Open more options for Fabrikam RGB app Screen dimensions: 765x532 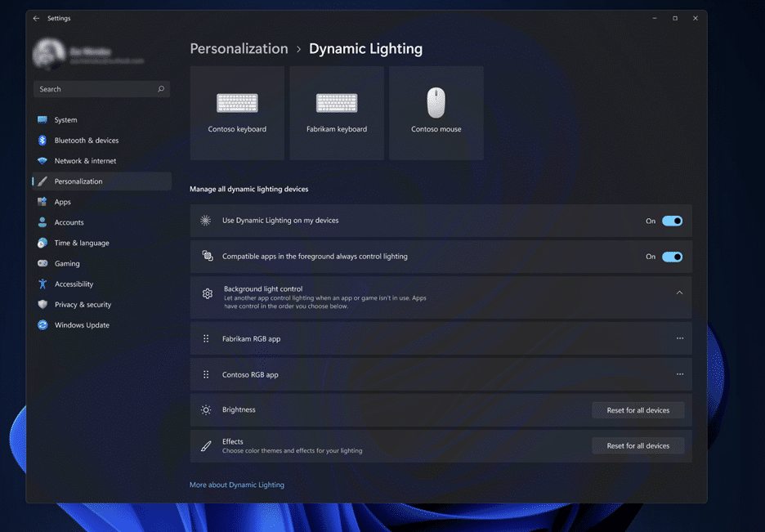679,338
